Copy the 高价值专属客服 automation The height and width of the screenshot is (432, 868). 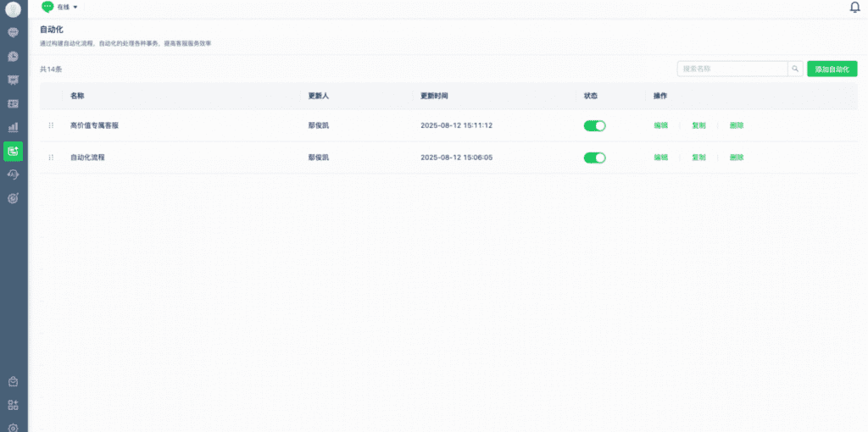click(x=698, y=125)
